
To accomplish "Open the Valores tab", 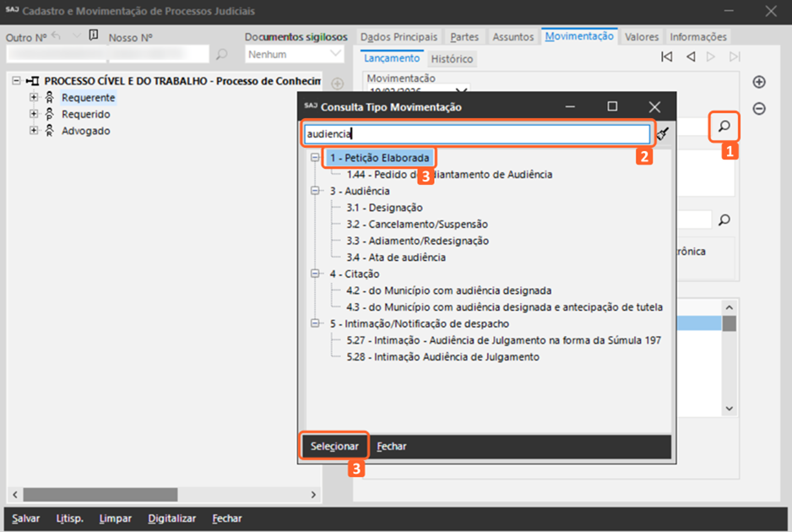I will pos(642,37).
